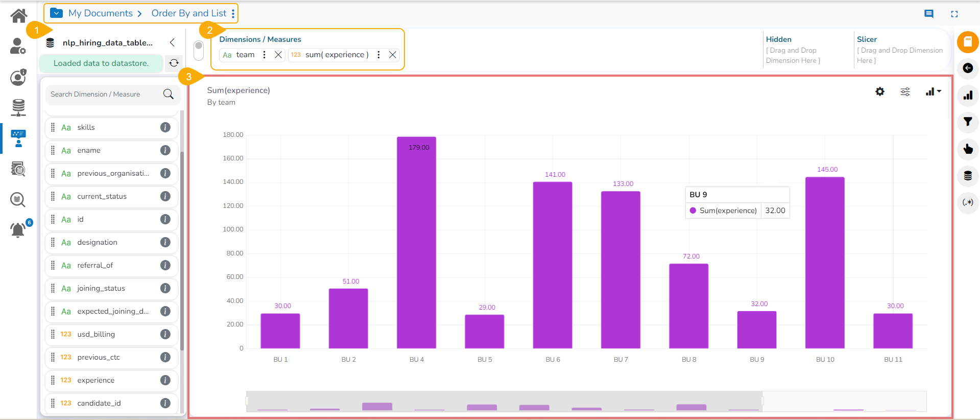
Task: Open the comments chat icon
Action: (x=929, y=14)
